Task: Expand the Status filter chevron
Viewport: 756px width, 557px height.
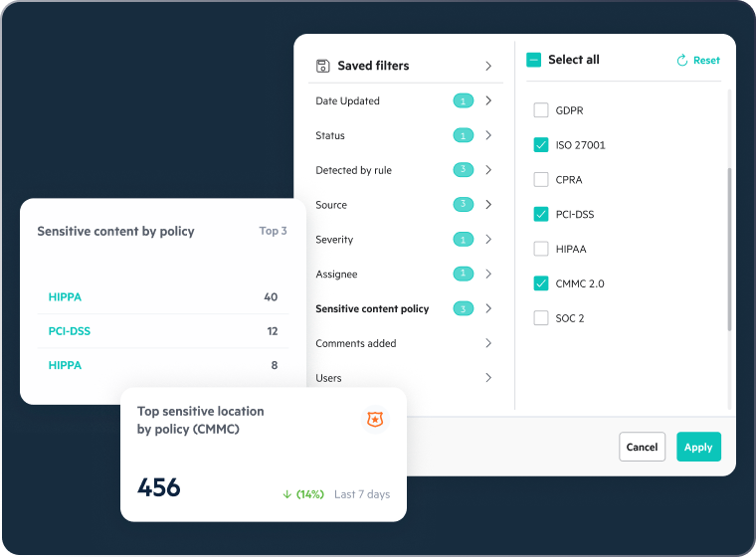Action: point(488,135)
